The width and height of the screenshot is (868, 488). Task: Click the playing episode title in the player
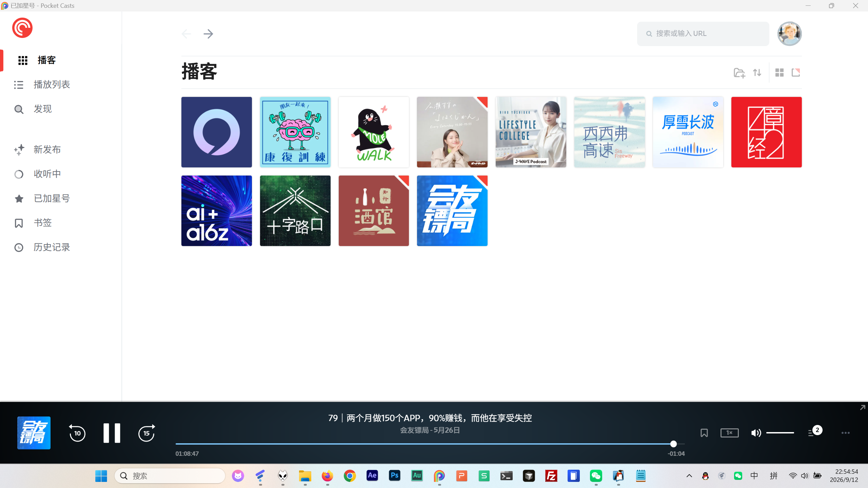pos(430,418)
